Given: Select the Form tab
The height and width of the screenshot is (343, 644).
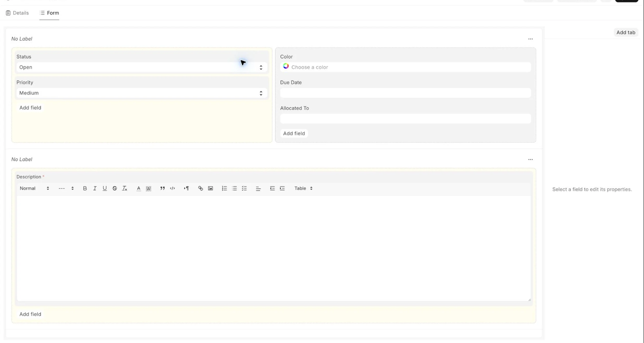Looking at the screenshot, I should [49, 13].
